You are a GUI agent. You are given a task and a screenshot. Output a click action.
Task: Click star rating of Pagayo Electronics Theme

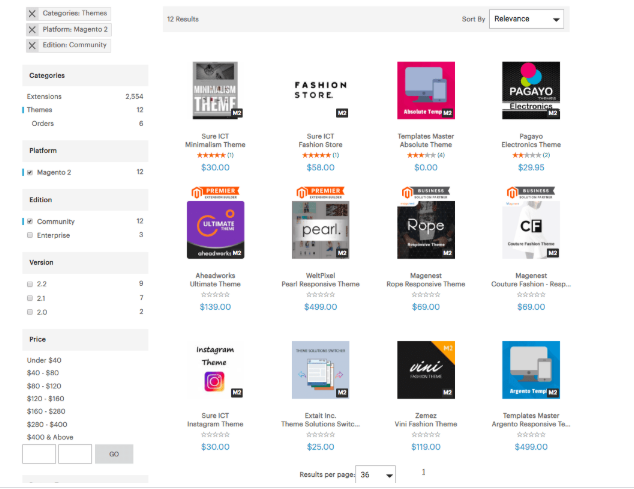(526, 155)
